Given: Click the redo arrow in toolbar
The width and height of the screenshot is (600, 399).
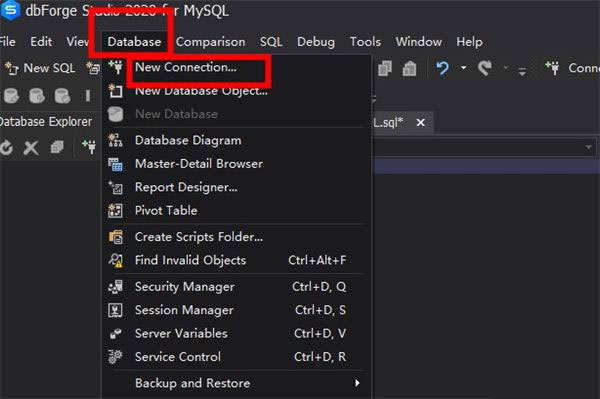Looking at the screenshot, I should click(x=485, y=68).
